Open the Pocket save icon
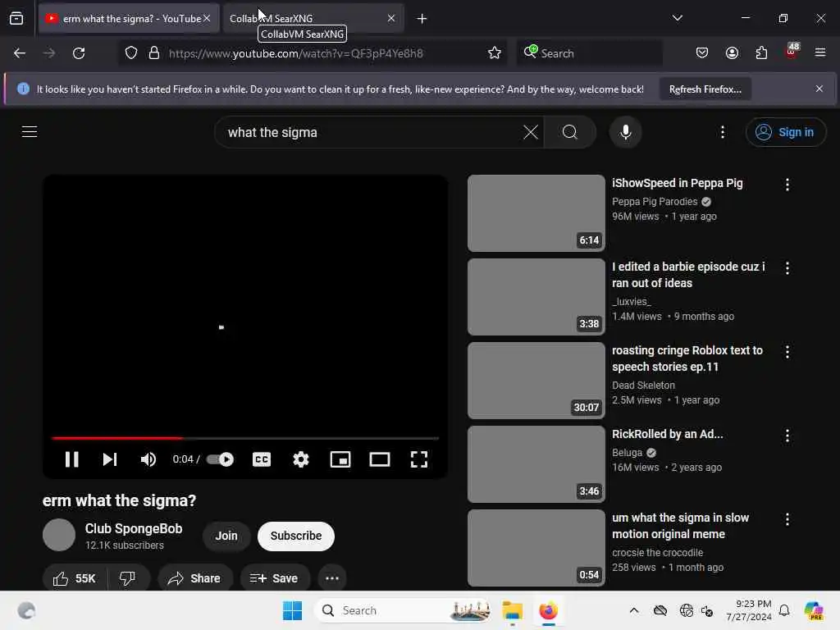Image resolution: width=840 pixels, height=630 pixels. click(702, 53)
